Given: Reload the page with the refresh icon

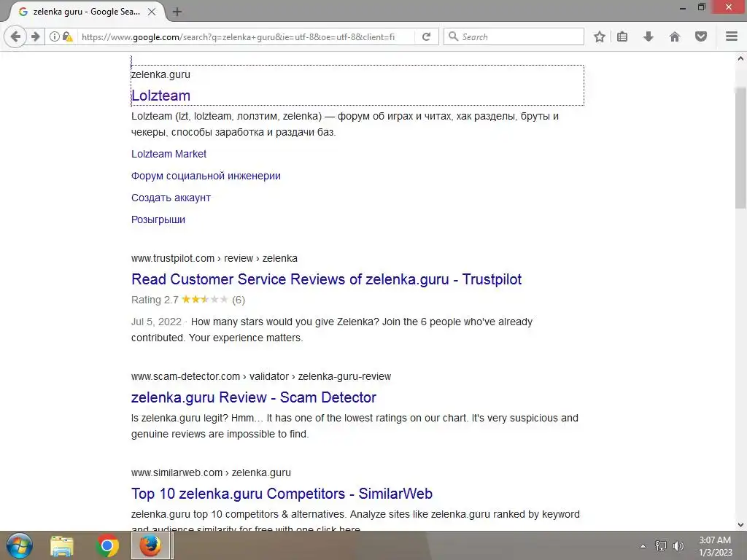Looking at the screenshot, I should click(x=426, y=36).
